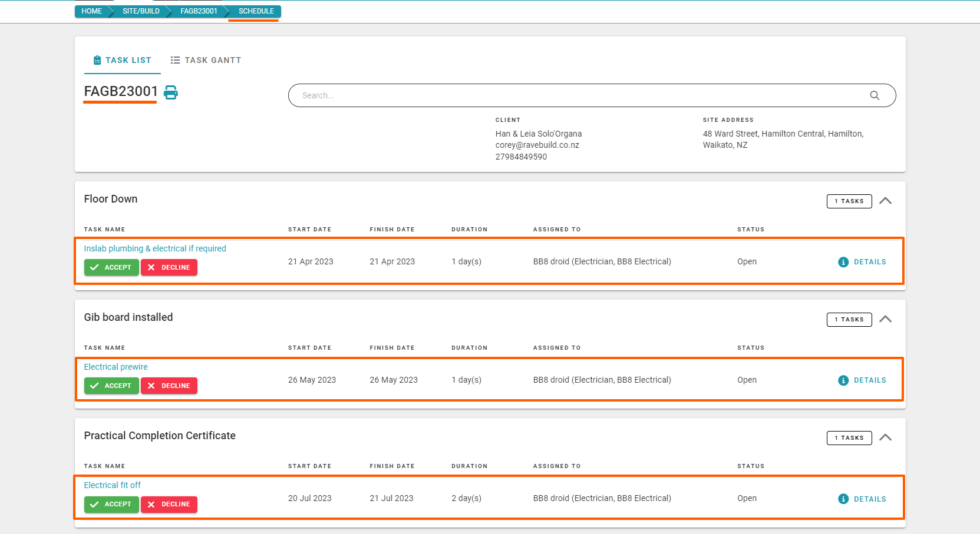
Task: Open details for Inslab plumbing task
Action: click(862, 262)
